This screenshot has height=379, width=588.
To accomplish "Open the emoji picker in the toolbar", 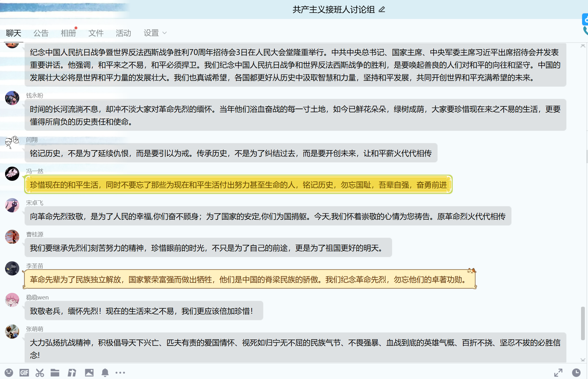I will (9, 373).
